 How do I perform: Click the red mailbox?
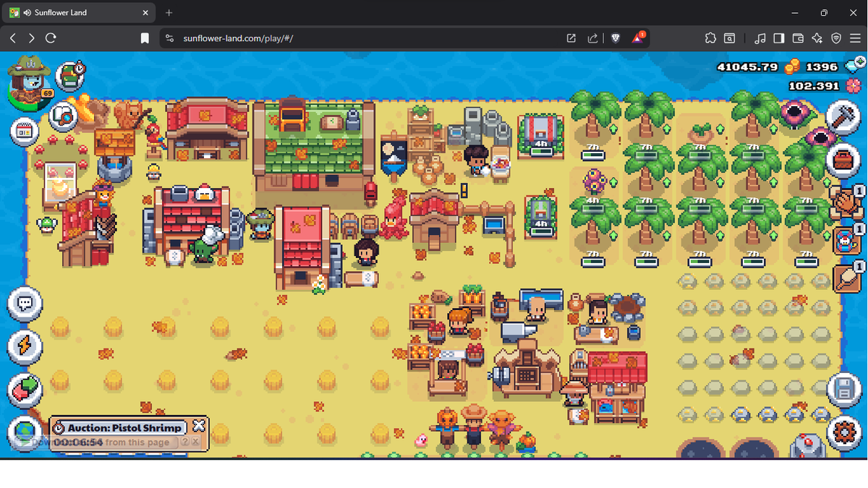point(370,192)
